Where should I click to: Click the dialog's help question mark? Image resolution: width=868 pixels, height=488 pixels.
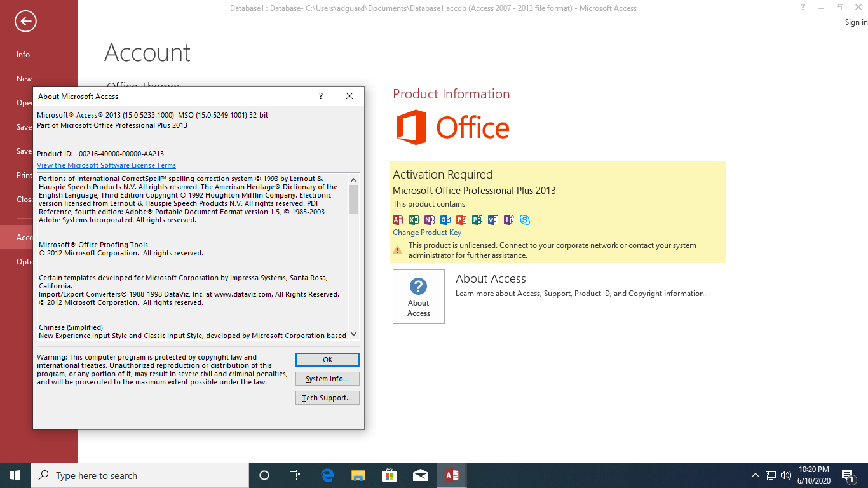(321, 96)
